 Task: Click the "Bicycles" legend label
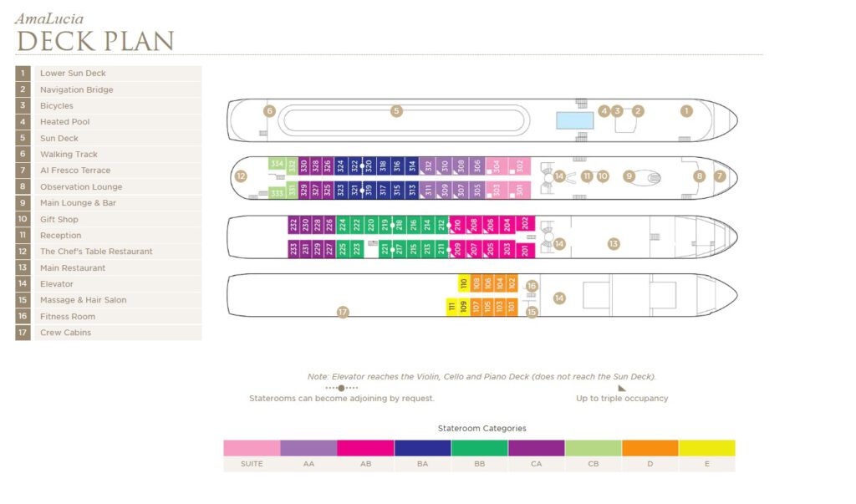(x=56, y=106)
